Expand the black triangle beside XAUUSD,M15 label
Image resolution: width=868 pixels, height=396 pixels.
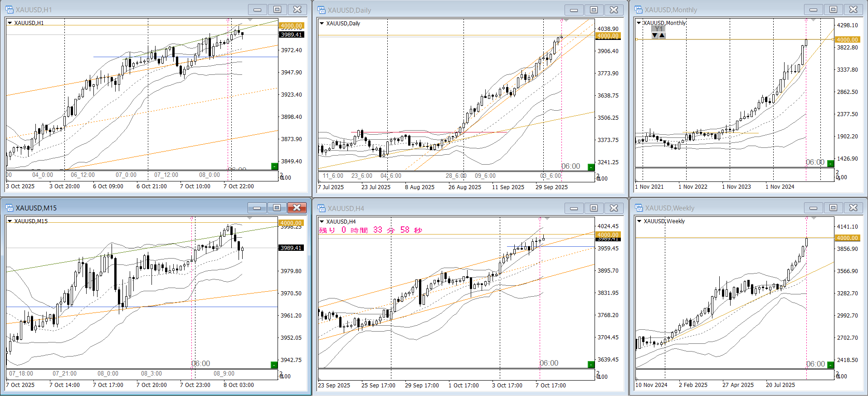tap(10, 221)
